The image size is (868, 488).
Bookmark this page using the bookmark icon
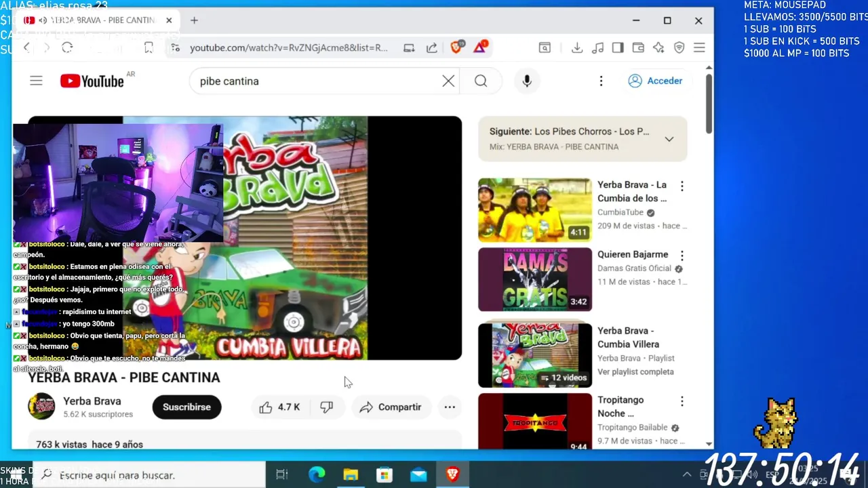click(x=149, y=47)
